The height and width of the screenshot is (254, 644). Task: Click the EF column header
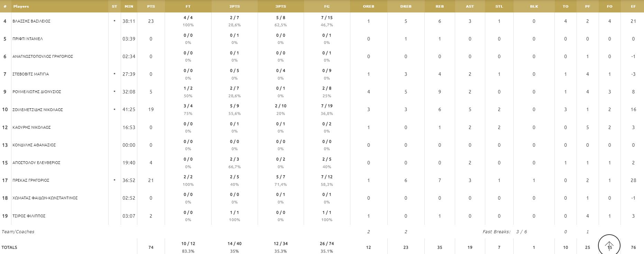(x=633, y=6)
